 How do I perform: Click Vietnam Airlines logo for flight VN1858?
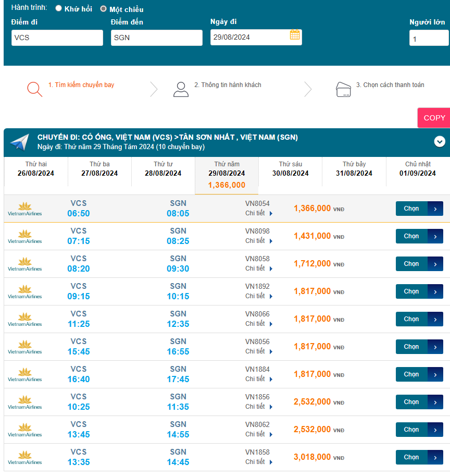click(x=24, y=457)
